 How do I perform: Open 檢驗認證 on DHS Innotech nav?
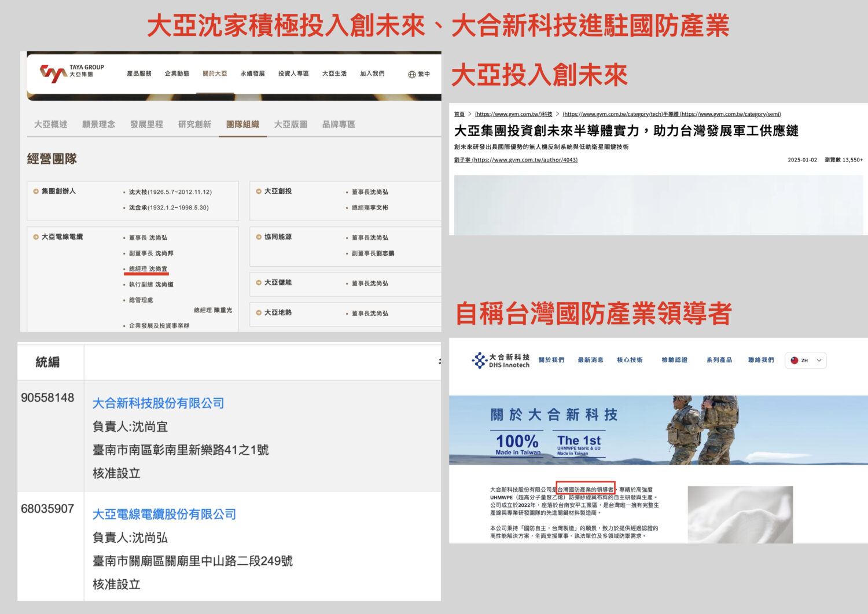[x=674, y=360]
